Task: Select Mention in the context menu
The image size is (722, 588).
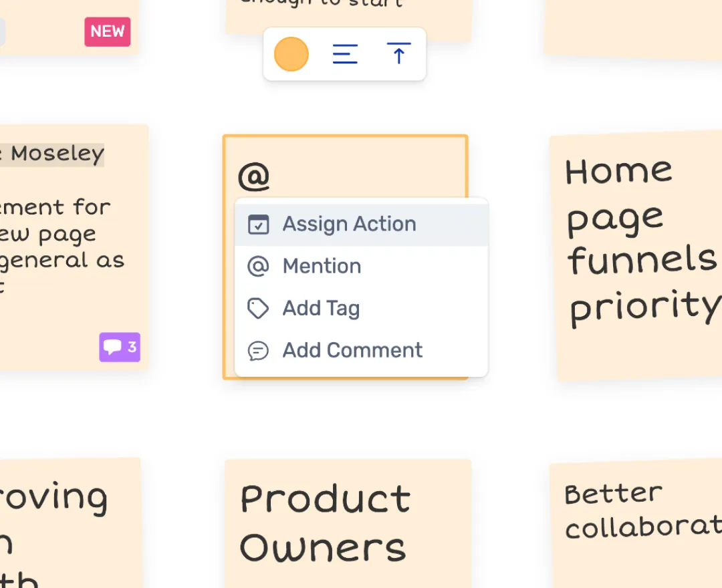Action: point(322,266)
